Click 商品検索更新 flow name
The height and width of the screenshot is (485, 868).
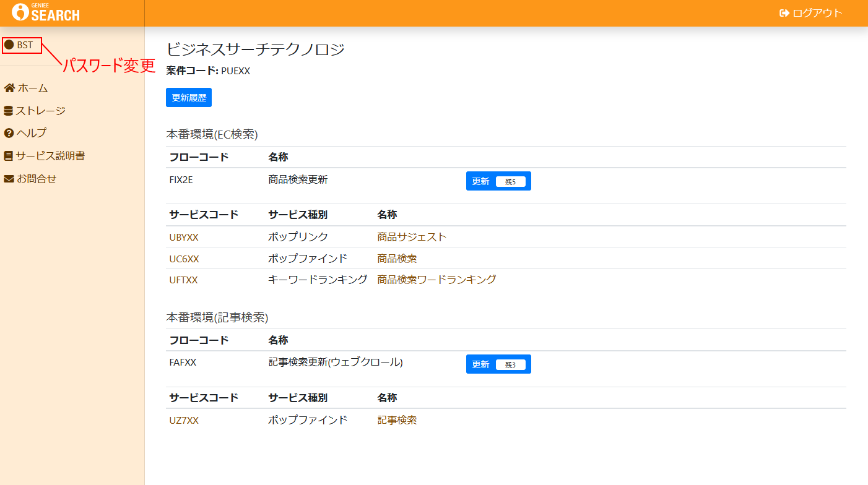click(x=298, y=179)
